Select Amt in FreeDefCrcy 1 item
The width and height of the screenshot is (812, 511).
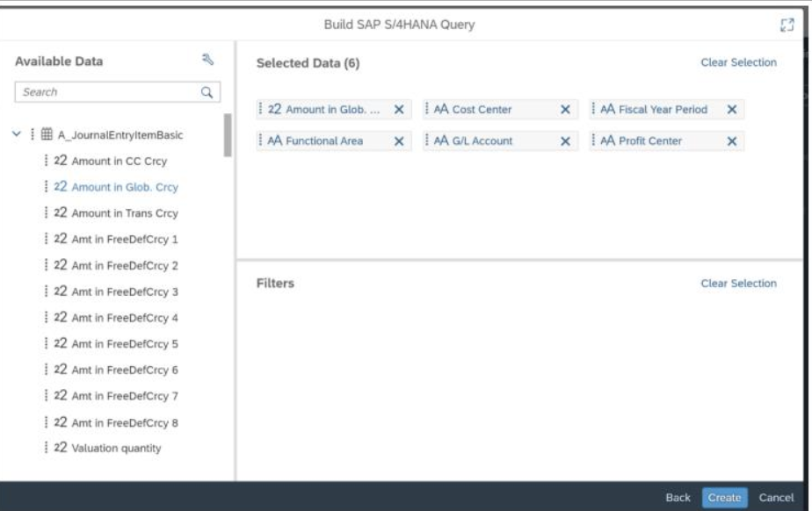pos(125,240)
